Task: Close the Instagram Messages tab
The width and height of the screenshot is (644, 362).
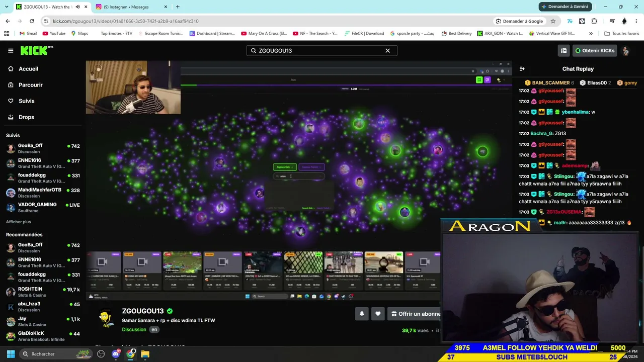Action: pos(165,7)
